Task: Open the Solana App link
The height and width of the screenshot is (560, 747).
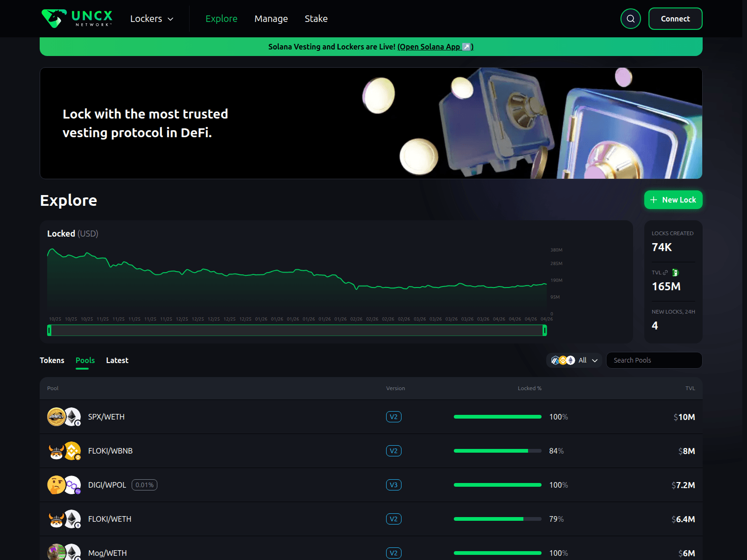Action: [435, 47]
